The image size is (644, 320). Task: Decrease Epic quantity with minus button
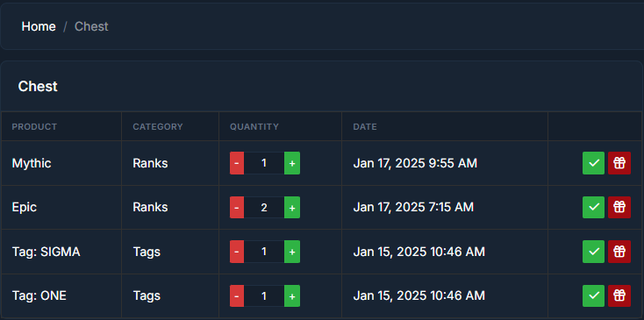(x=237, y=207)
